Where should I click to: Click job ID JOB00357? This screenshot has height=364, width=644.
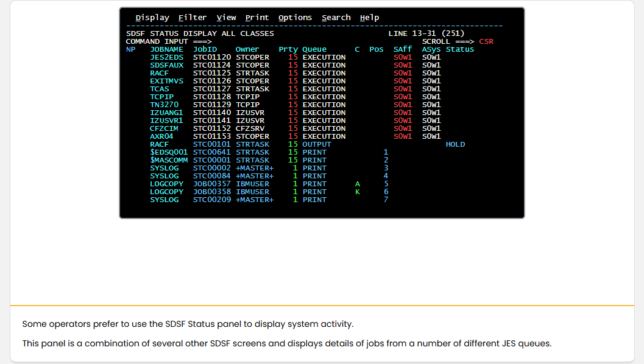click(212, 184)
